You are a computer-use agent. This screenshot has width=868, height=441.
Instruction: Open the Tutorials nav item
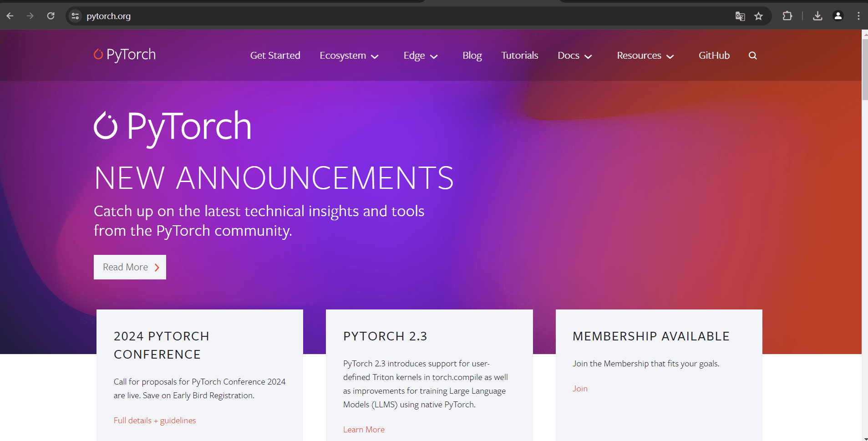pos(520,56)
